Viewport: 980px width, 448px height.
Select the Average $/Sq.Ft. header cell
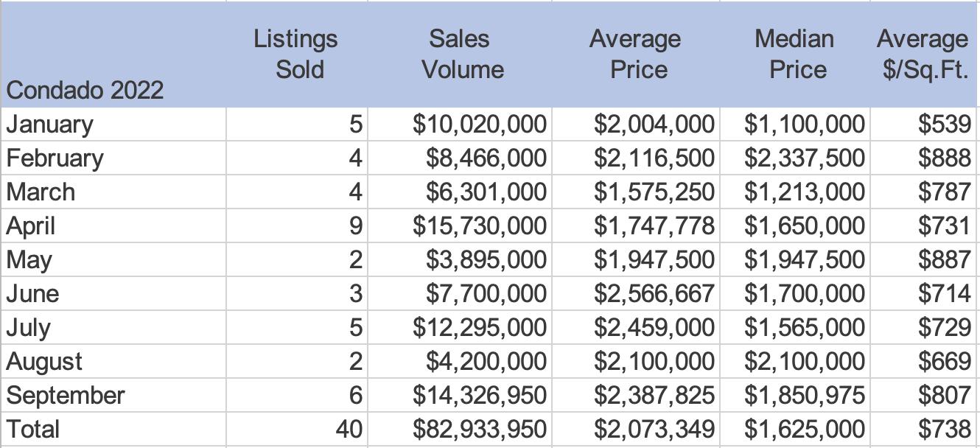pyautogui.click(x=923, y=54)
